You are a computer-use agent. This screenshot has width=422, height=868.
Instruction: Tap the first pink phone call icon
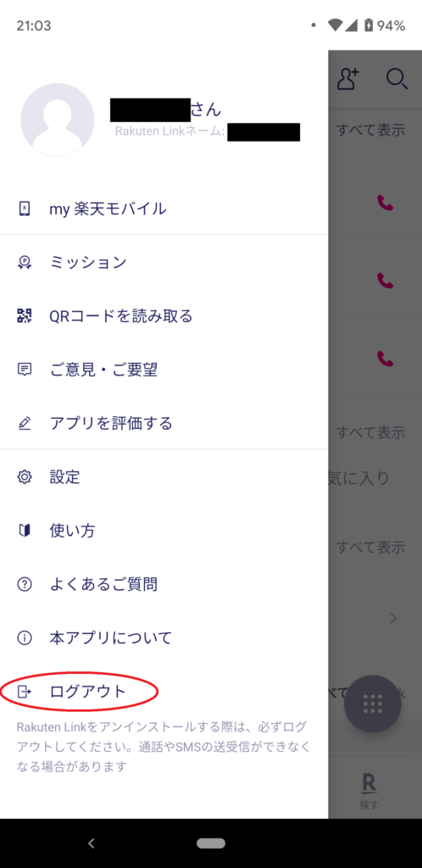click(386, 203)
